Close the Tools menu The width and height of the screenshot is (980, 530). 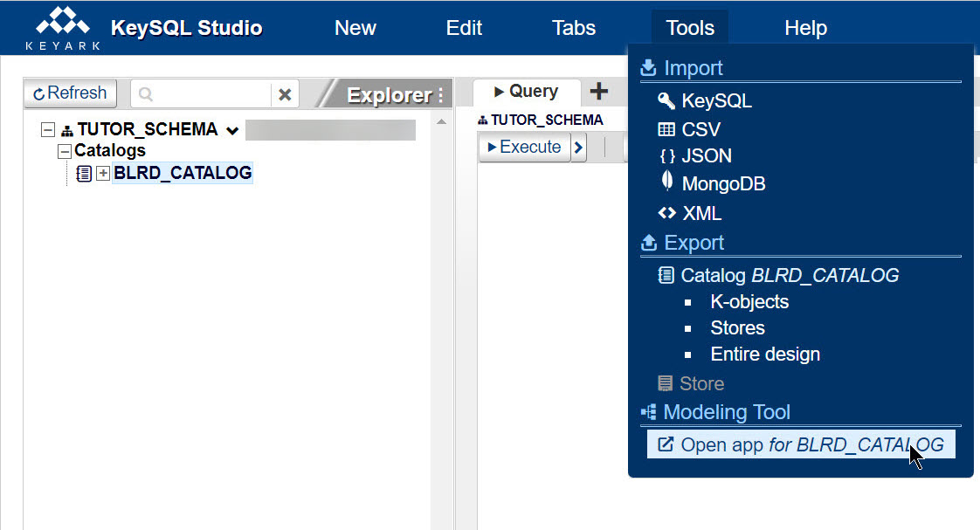click(x=690, y=28)
